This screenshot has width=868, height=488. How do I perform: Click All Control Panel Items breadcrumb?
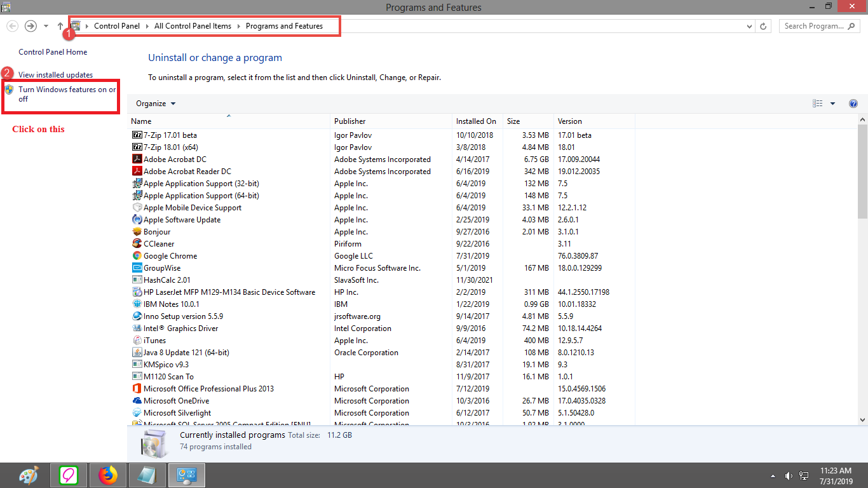point(193,26)
